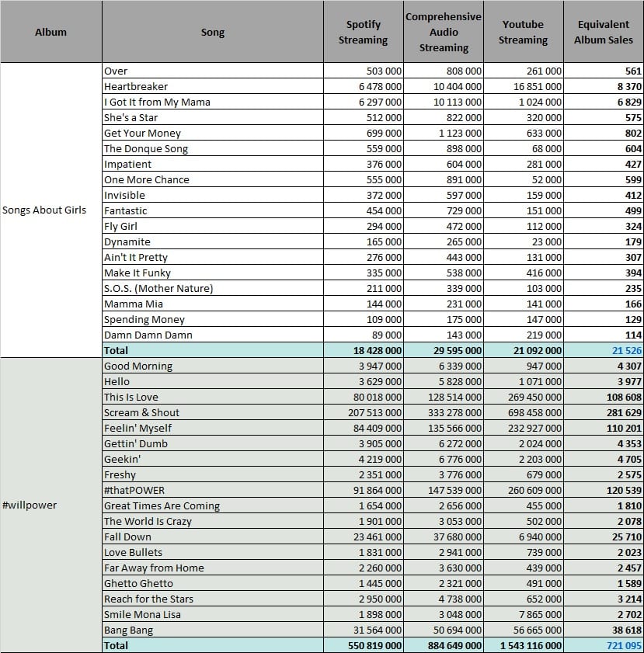The width and height of the screenshot is (644, 653).
Task: Click the She's a Star cell
Action: 212,117
